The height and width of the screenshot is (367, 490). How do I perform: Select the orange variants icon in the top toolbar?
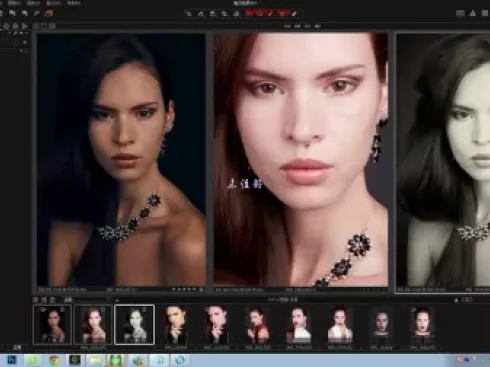point(49,13)
